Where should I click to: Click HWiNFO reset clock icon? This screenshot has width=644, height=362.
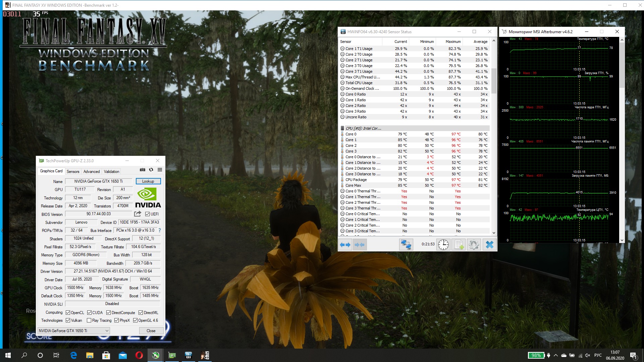(x=443, y=245)
